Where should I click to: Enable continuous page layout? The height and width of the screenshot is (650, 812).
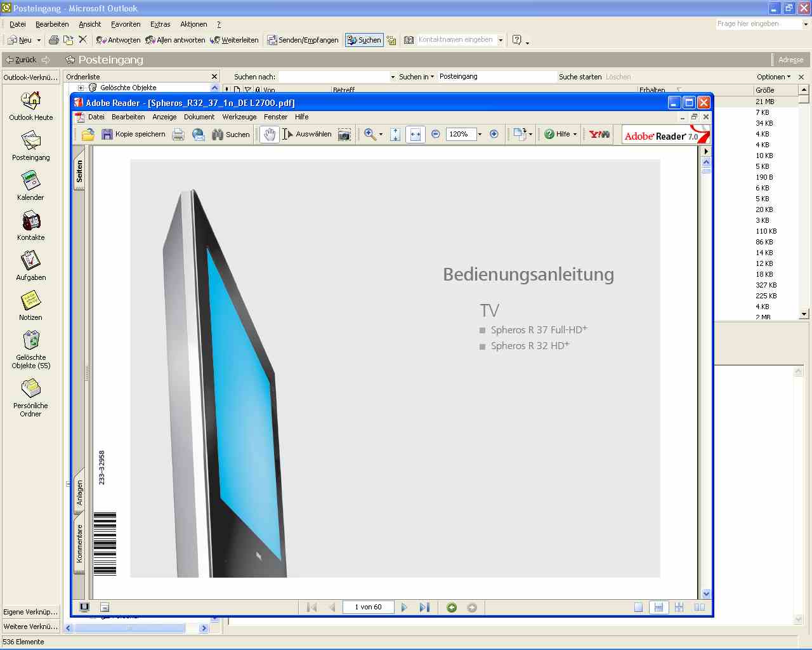click(x=658, y=607)
